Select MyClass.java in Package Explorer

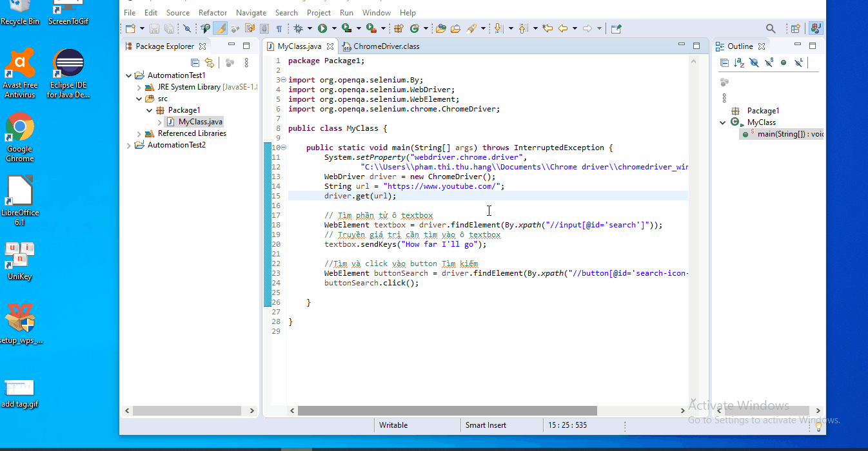pos(200,122)
